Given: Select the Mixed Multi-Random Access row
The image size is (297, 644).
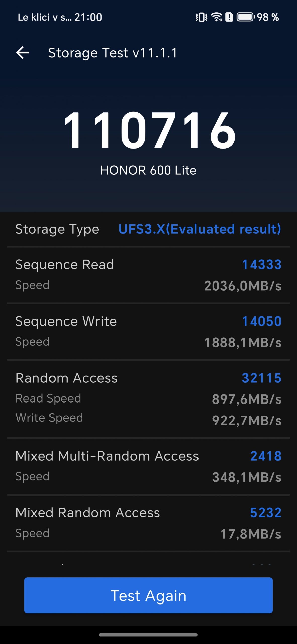Looking at the screenshot, I should pyautogui.click(x=148, y=466).
